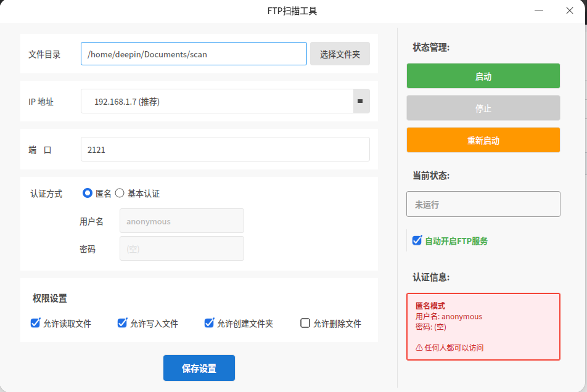587x392 pixels.
Task: Click the 当前状态 field showing 未运行
Action: pos(483,204)
